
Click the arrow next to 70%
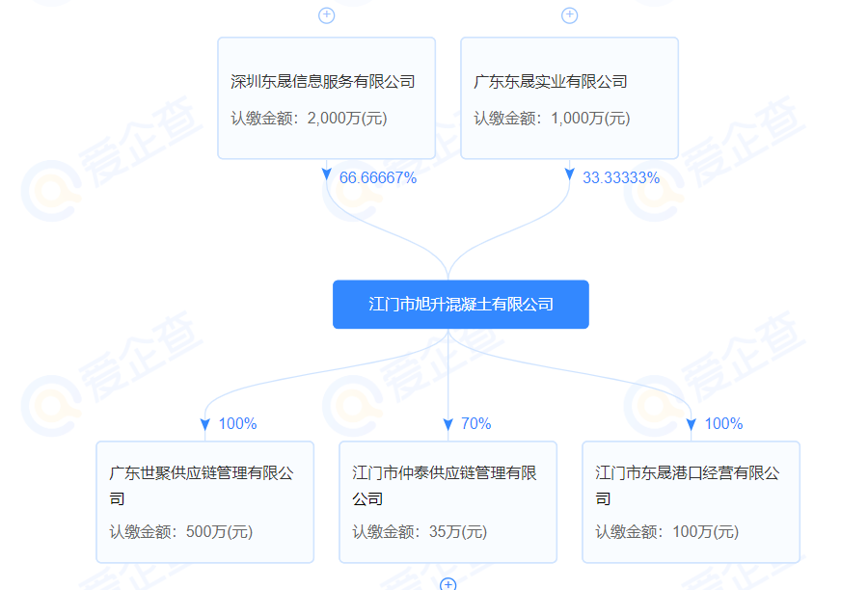pos(448,424)
